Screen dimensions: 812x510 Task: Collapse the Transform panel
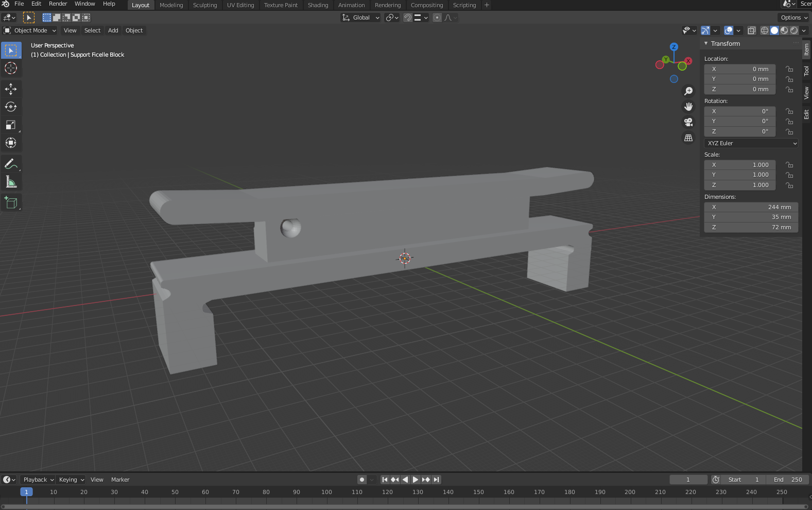(x=706, y=44)
